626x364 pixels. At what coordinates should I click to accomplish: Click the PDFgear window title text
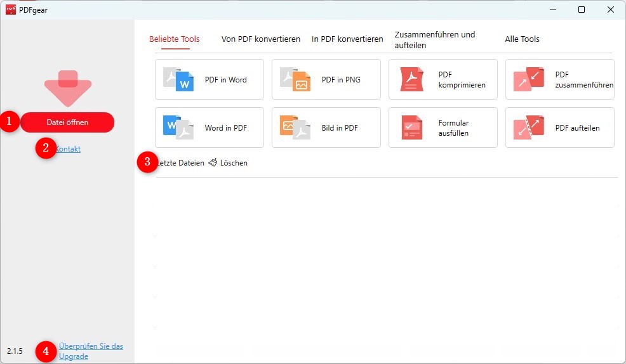coord(33,10)
